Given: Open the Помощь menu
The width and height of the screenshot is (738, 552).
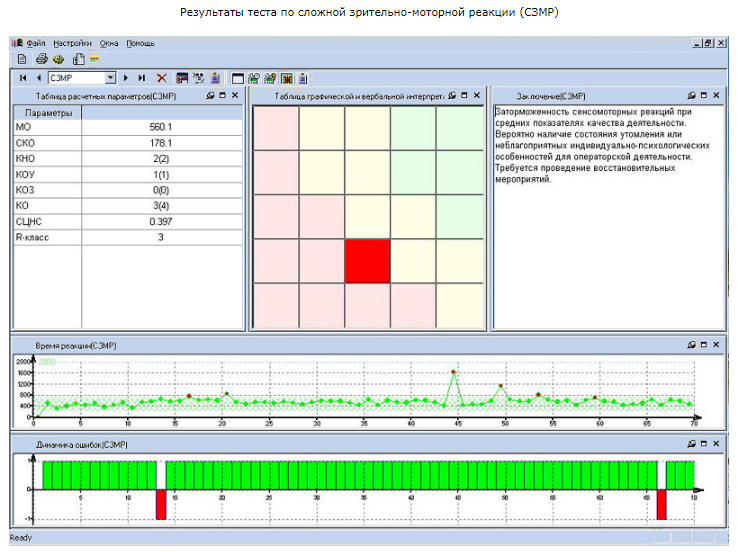Looking at the screenshot, I should tap(140, 43).
